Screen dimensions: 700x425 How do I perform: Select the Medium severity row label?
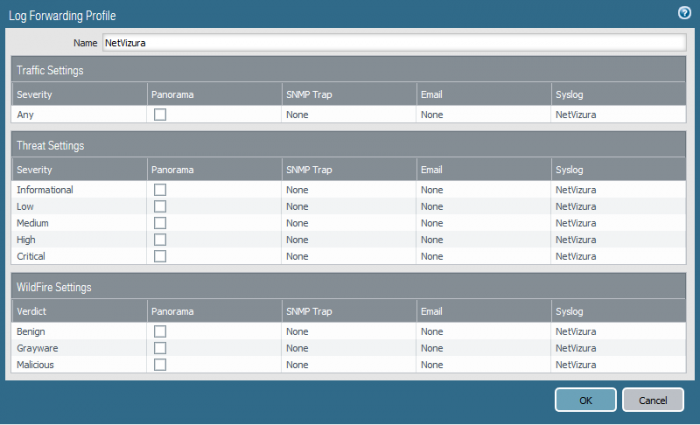coord(32,223)
